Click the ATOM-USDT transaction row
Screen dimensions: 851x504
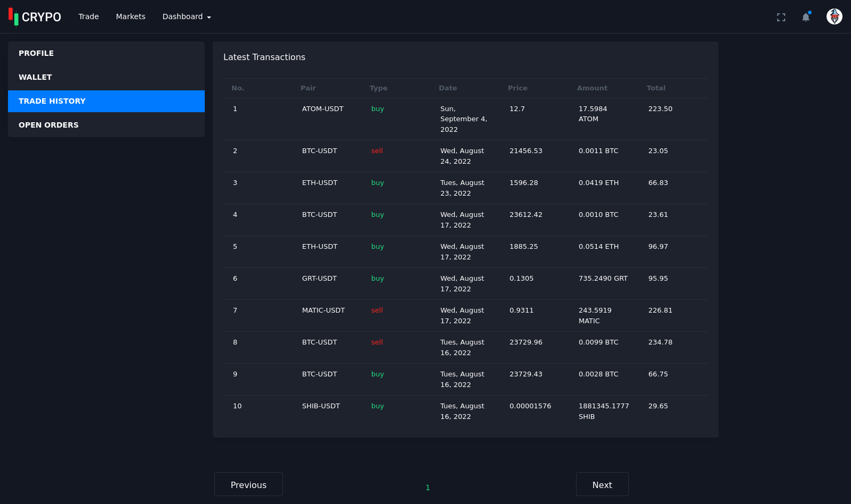coord(322,109)
